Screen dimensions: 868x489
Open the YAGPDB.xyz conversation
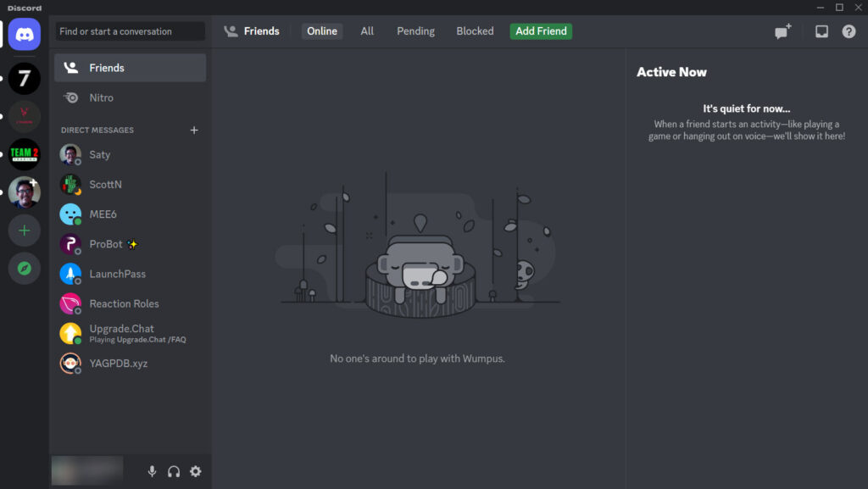point(130,364)
